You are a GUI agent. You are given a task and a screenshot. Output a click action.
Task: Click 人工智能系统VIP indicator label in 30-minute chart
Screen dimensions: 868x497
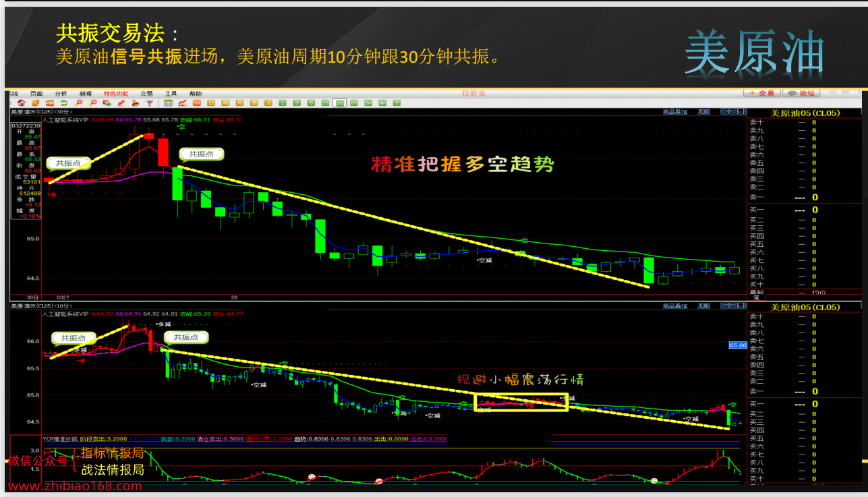pos(65,119)
